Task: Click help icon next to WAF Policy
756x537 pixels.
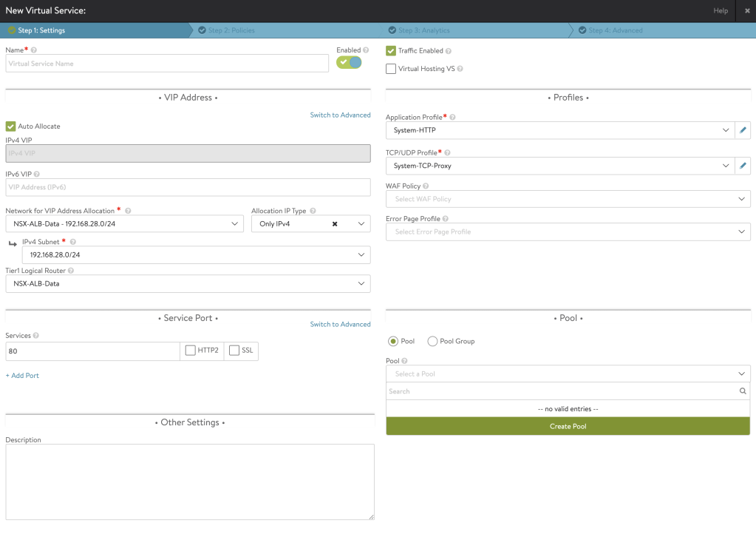Action: point(426,186)
